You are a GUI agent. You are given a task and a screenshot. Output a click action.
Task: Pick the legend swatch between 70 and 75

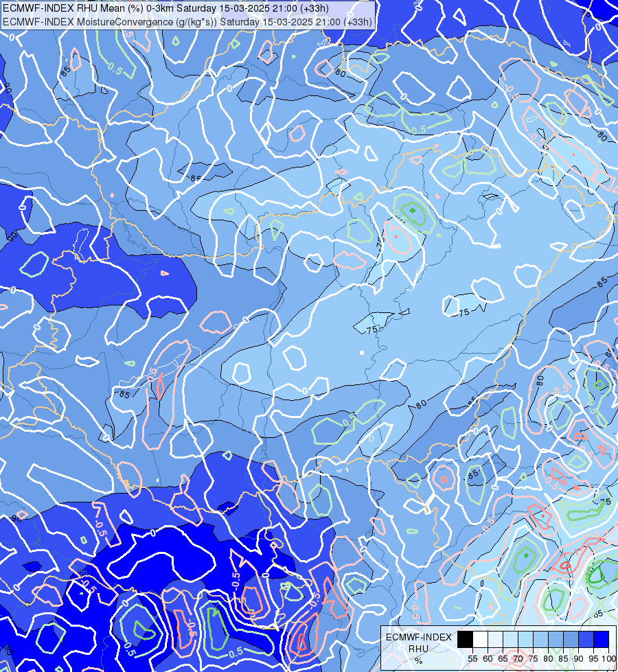click(x=525, y=640)
